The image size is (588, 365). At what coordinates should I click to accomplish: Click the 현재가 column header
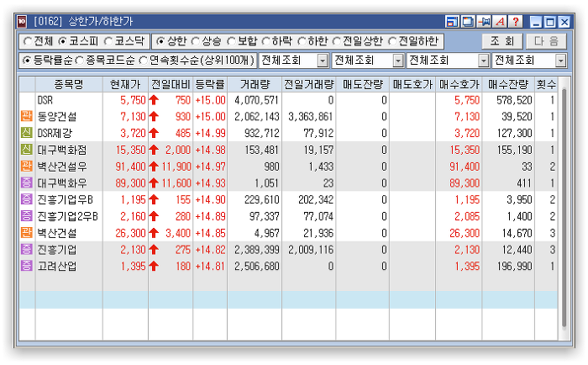(x=125, y=84)
